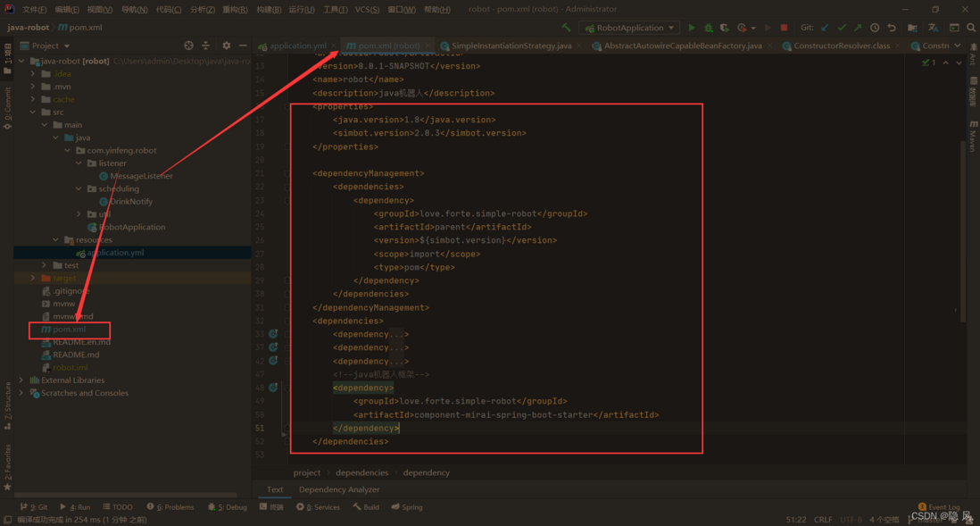Open the Build tool window

tap(366, 507)
